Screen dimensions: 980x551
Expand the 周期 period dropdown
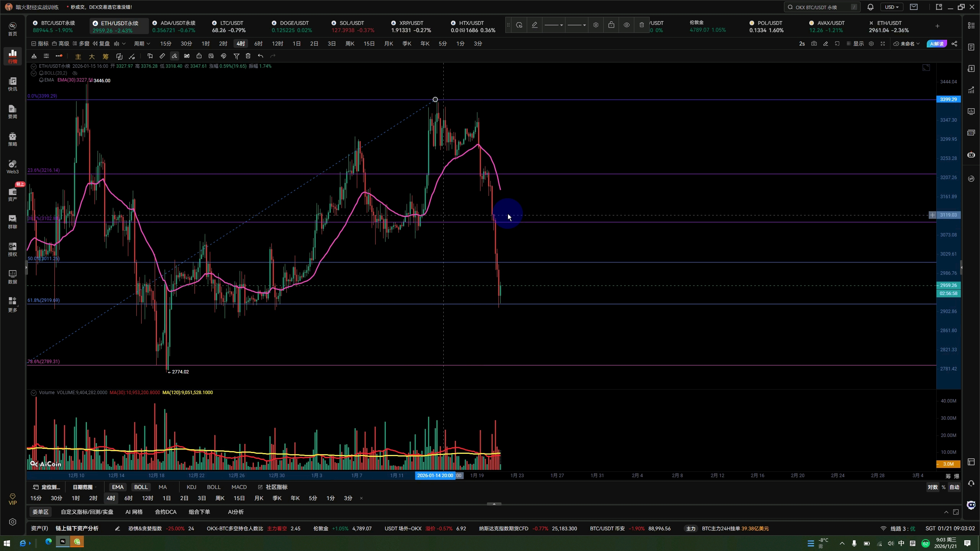pyautogui.click(x=142, y=44)
